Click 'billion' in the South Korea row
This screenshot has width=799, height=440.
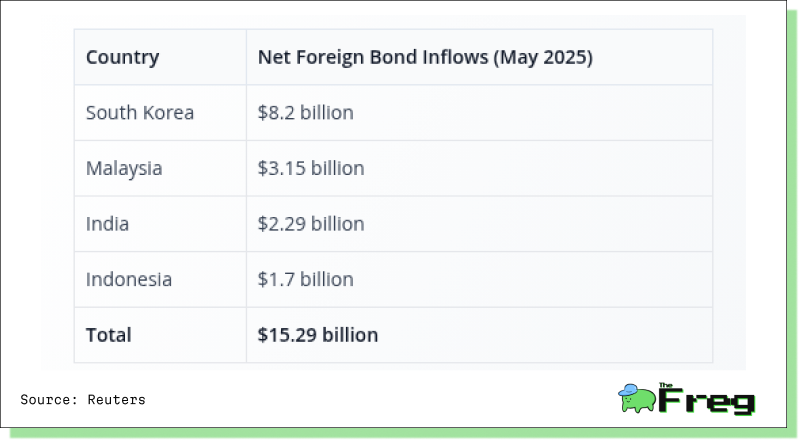tap(327, 113)
